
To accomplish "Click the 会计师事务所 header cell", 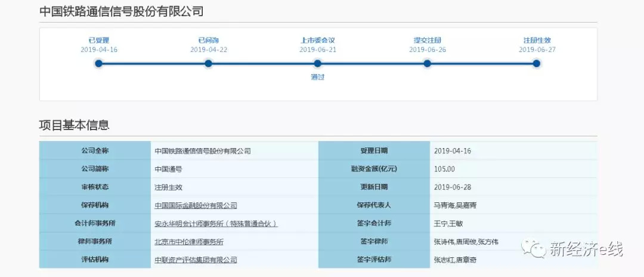I will point(95,223).
